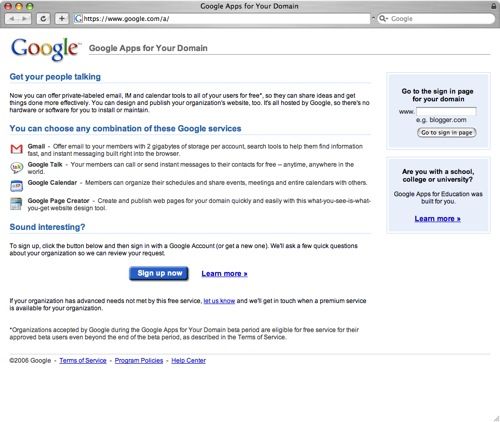The width and height of the screenshot is (500, 422).
Task: Open Learn more link beside Sign up
Action: pos(224,274)
